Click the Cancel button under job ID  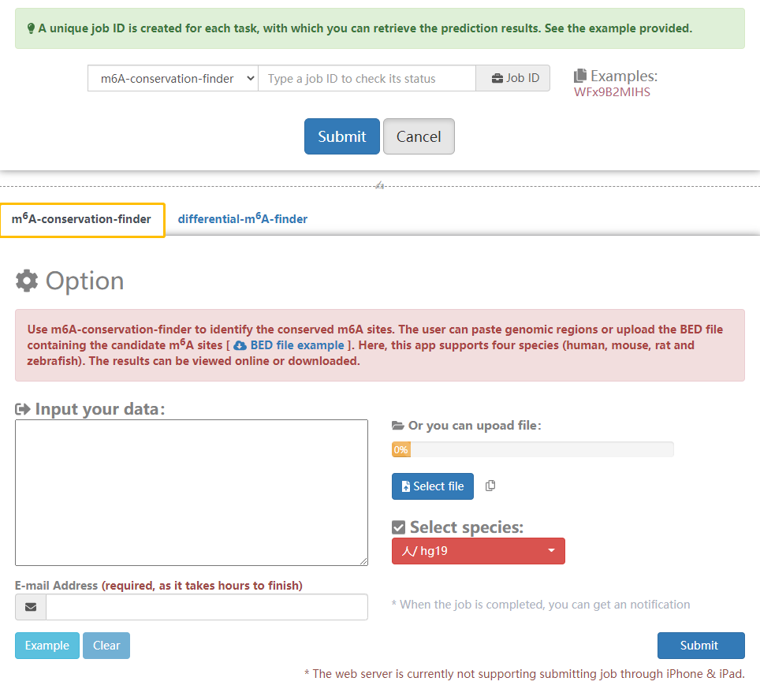point(419,136)
